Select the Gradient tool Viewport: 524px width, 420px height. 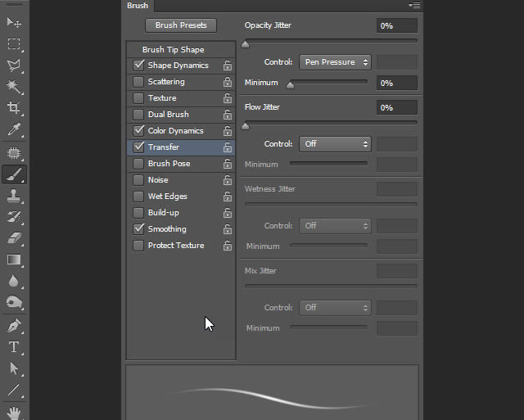pyautogui.click(x=14, y=260)
